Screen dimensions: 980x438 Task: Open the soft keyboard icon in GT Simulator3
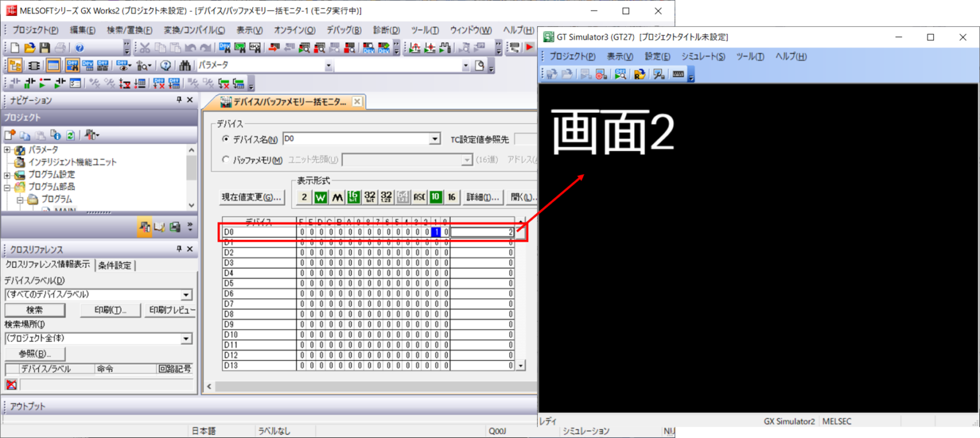click(x=677, y=73)
